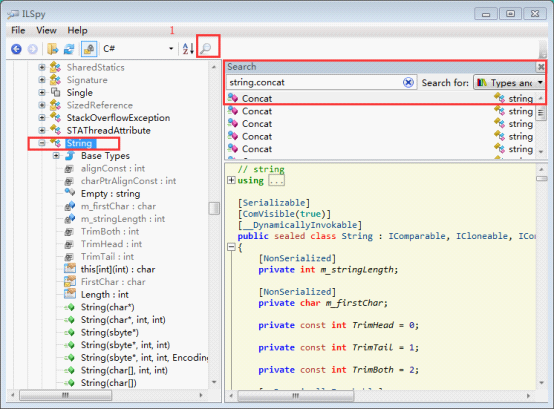Click String(sbyte*) constructor icon
This screenshot has height=409, width=554.
pos(70,332)
